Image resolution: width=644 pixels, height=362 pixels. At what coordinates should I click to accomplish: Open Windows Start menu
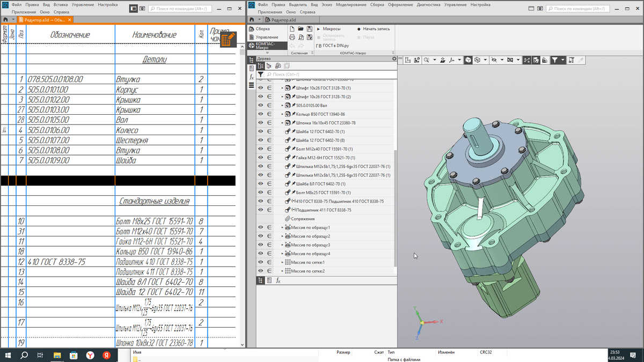(8, 355)
